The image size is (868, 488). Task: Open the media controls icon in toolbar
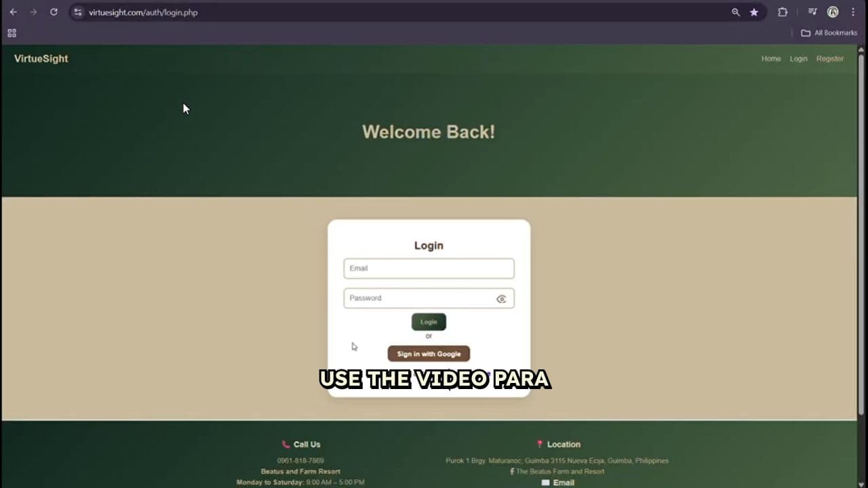tap(812, 12)
